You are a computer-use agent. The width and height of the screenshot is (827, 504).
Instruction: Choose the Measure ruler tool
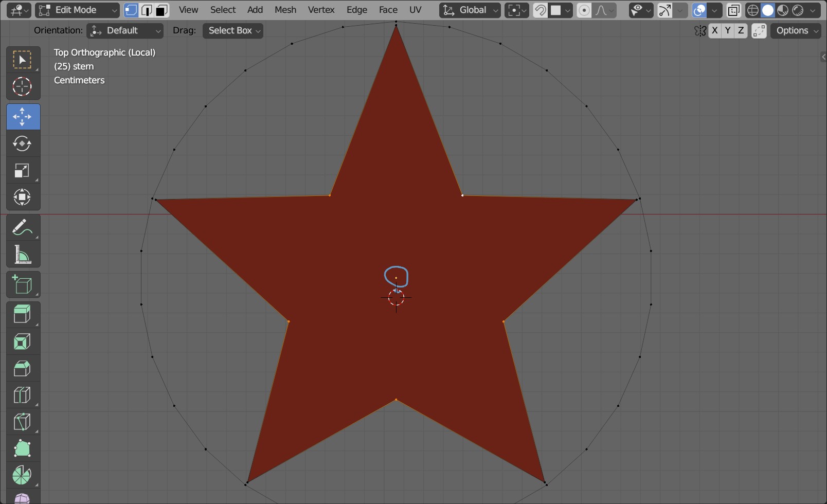pos(23,254)
